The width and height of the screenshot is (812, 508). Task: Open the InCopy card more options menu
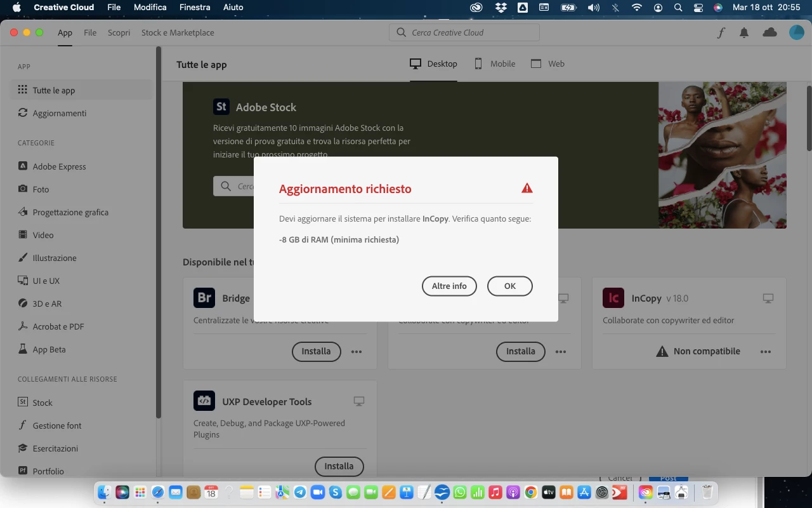[x=766, y=351]
